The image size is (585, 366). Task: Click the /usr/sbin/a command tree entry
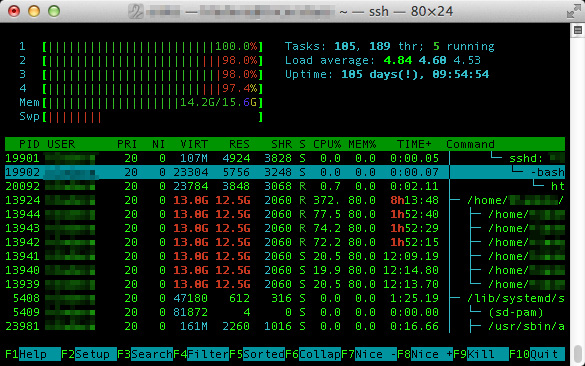(x=526, y=326)
